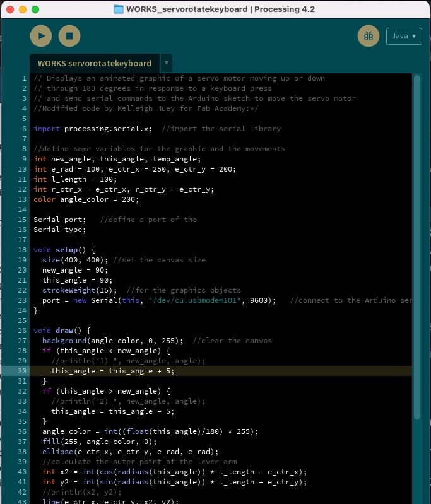Click "background(angle_color, 0, 255);" code

pos(113,341)
